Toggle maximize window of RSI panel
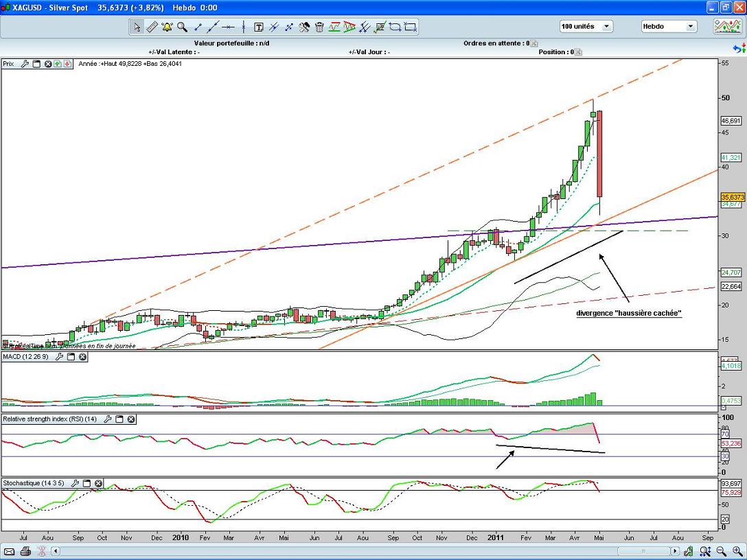This screenshot has height=560, width=747. (119, 419)
